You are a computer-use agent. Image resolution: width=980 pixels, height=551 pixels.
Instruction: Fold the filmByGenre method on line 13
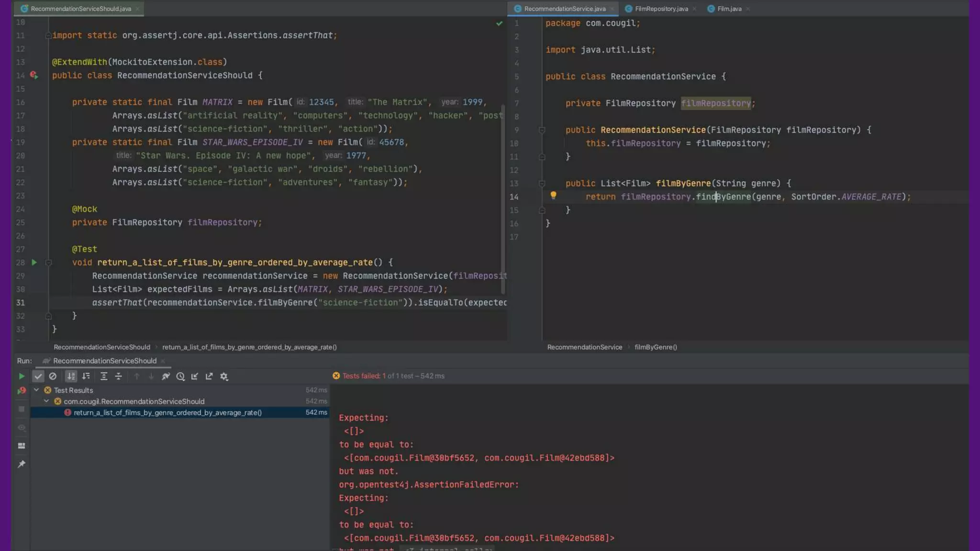click(542, 183)
